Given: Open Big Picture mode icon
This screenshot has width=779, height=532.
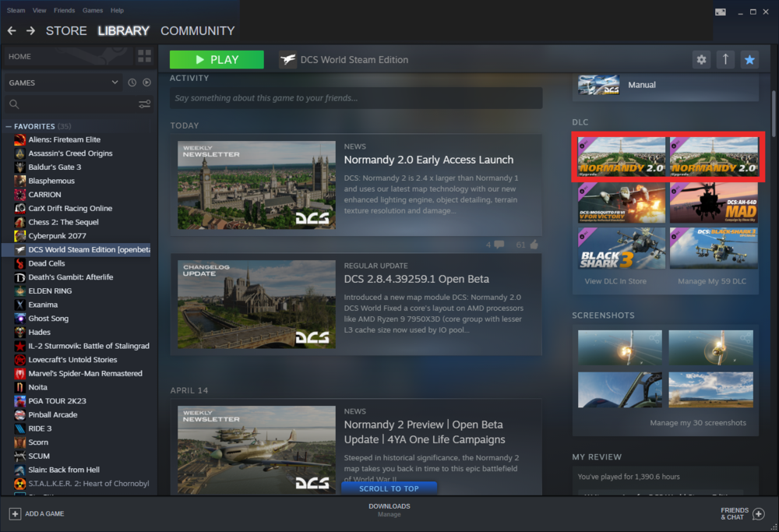Looking at the screenshot, I should click(720, 12).
